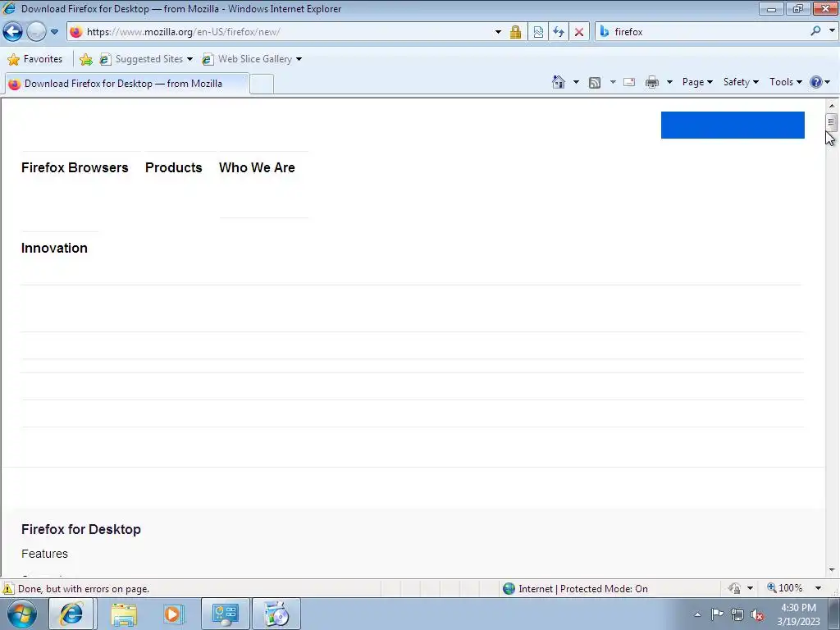Click the Print icon
This screenshot has width=840, height=630.
tap(652, 82)
